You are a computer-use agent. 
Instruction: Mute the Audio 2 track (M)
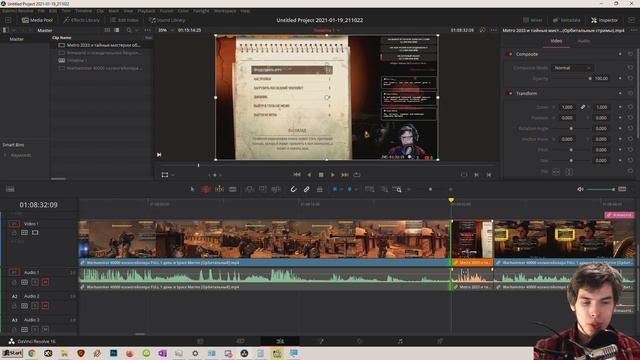[x=45, y=306]
